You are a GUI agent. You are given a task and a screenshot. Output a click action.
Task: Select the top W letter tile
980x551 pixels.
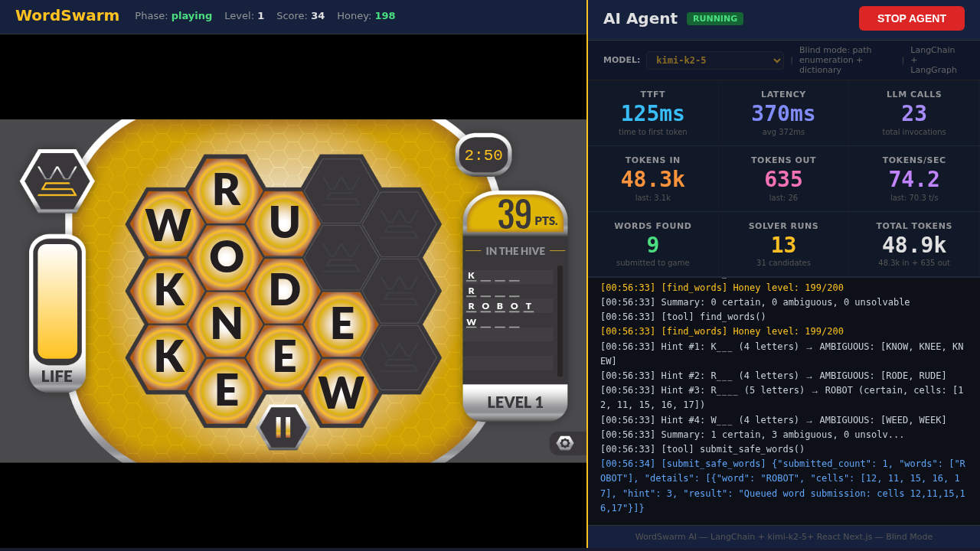tap(168, 225)
